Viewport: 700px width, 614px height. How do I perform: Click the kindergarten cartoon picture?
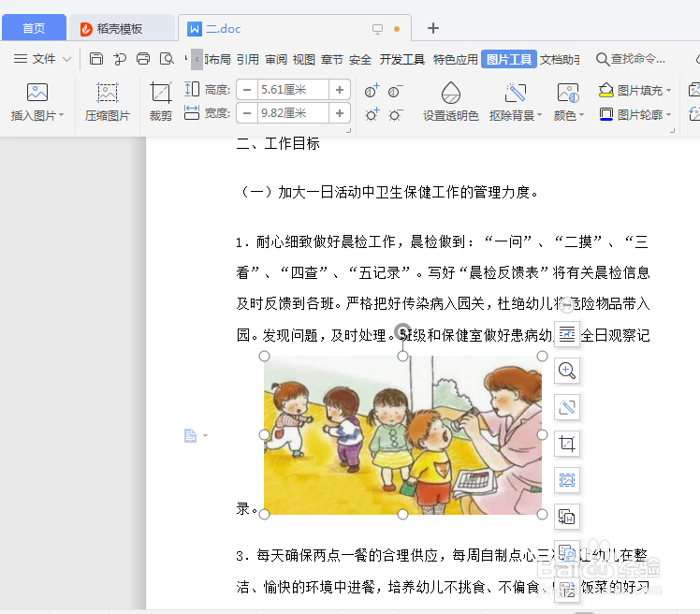(402, 435)
